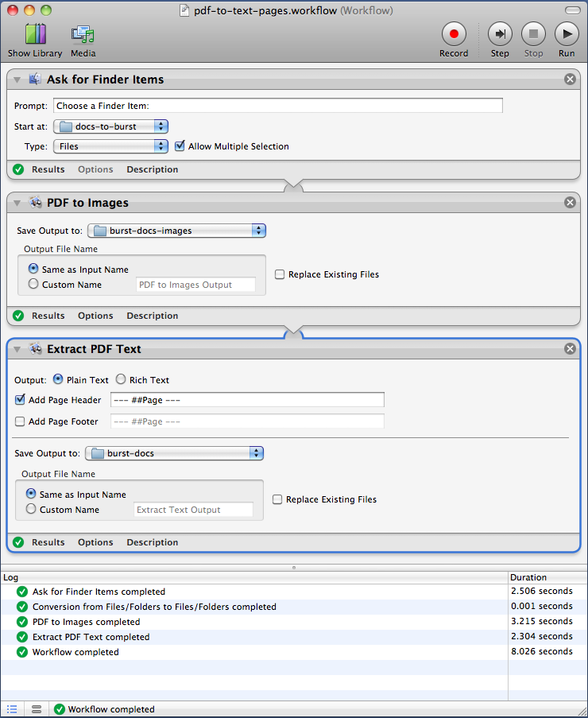588x718 pixels.
Task: Open Description tab in Extract PDF Text
Action: tap(152, 542)
